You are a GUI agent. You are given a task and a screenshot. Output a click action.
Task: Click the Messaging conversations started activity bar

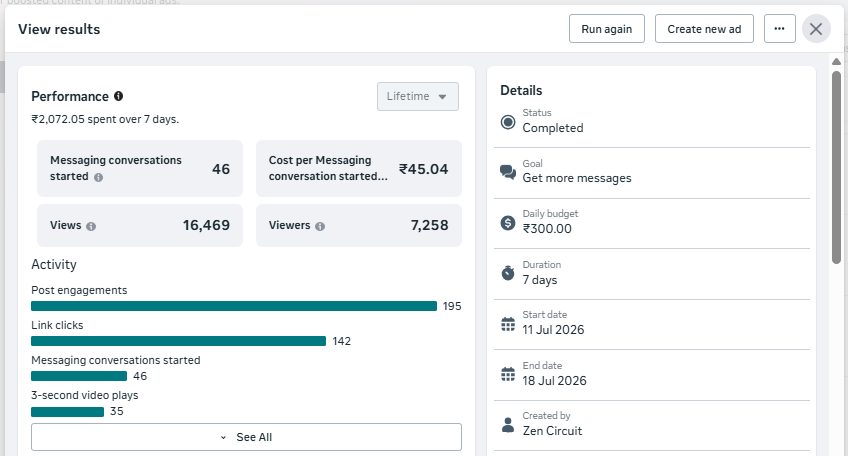[79, 376]
